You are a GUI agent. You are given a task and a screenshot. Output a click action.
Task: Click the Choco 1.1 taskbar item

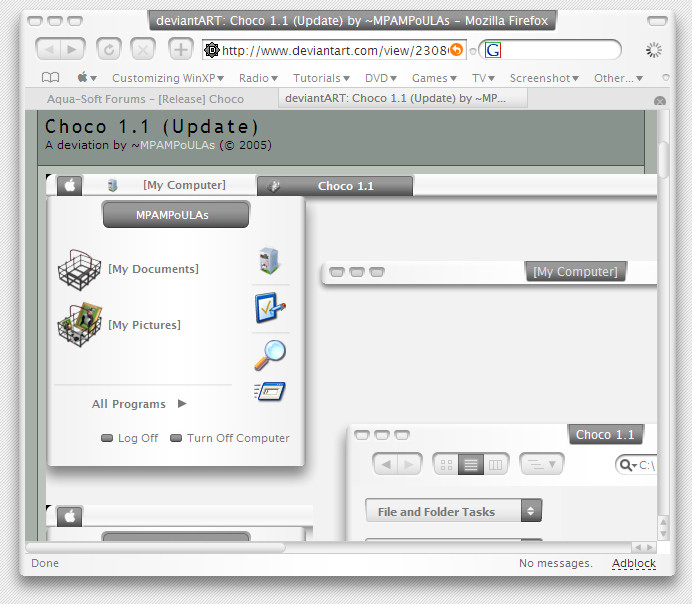tap(335, 186)
